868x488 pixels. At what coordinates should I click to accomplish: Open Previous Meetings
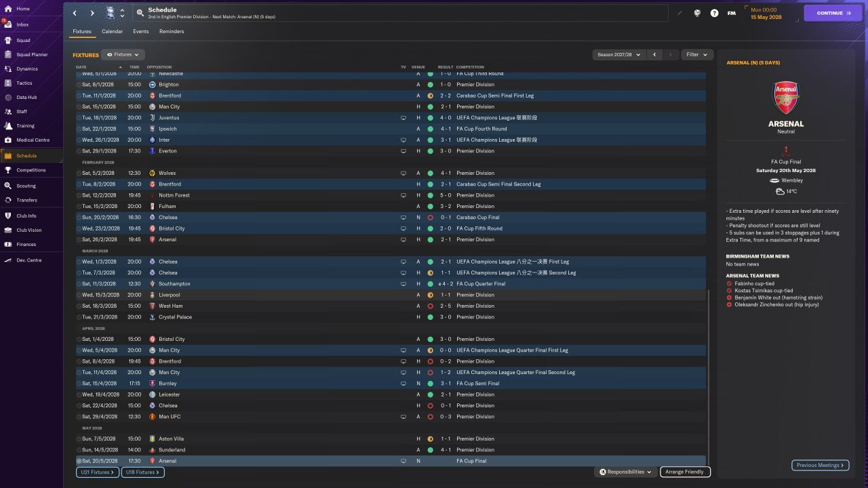click(820, 466)
